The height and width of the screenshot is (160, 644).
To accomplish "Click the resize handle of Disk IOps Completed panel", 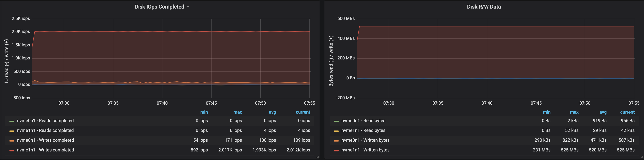I will (x=318, y=157).
